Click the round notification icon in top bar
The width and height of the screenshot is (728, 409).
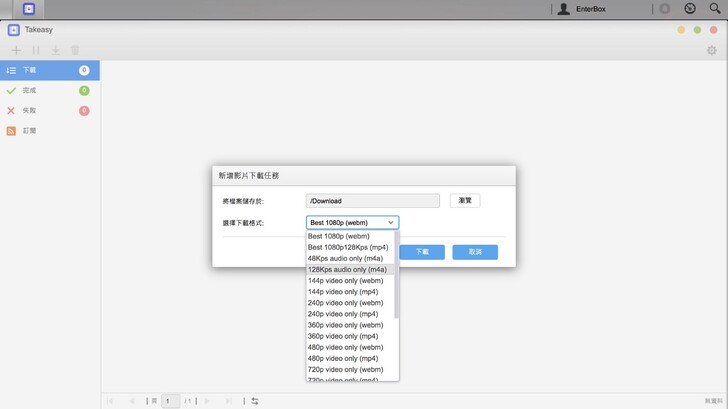click(665, 9)
